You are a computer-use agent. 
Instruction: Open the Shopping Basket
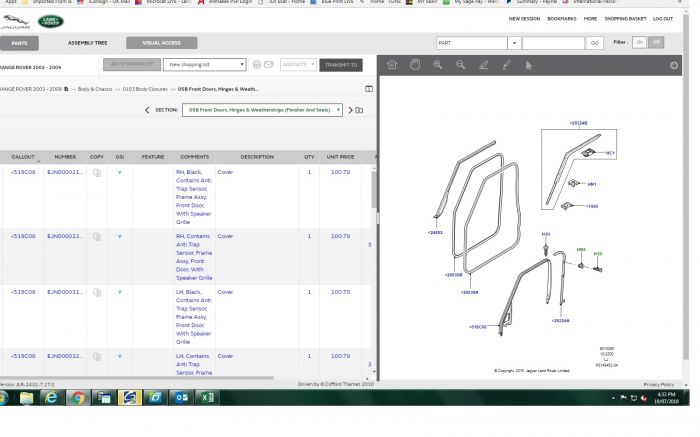[625, 19]
